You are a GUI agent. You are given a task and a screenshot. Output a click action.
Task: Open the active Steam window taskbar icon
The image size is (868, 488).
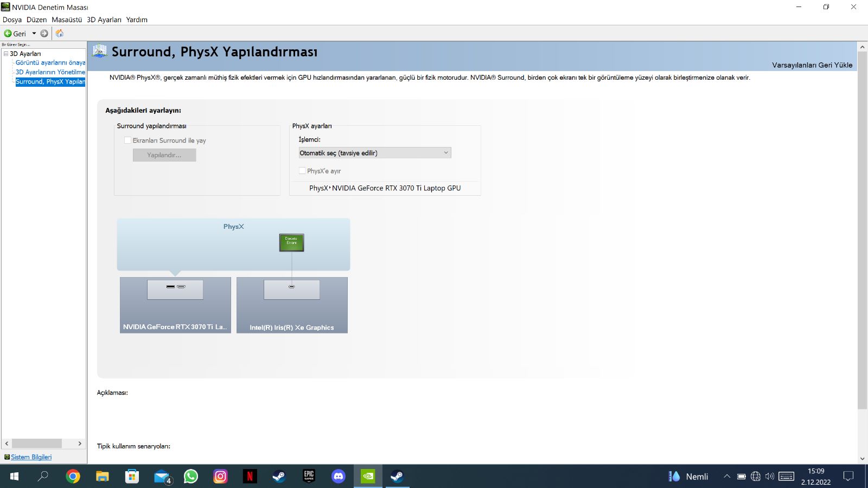[x=397, y=477]
